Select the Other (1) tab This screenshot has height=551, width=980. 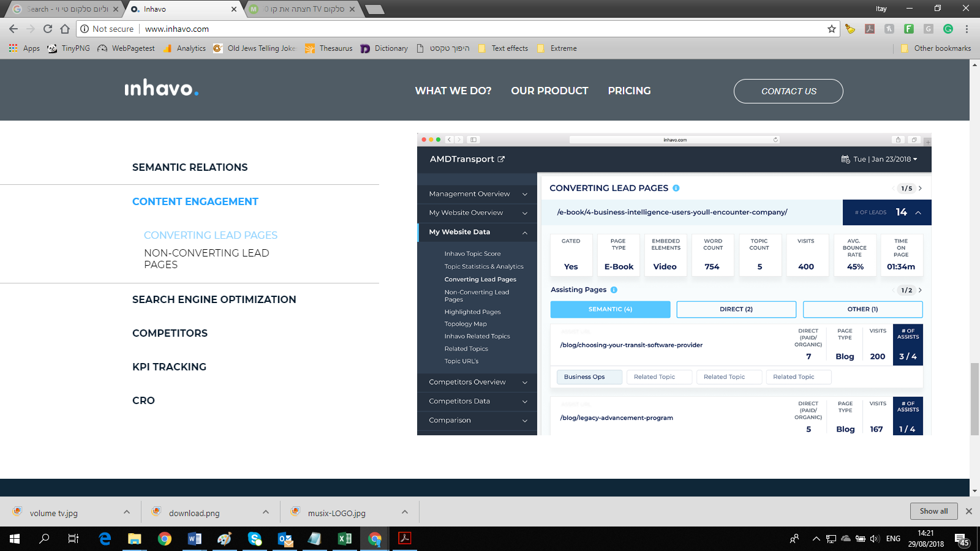862,309
